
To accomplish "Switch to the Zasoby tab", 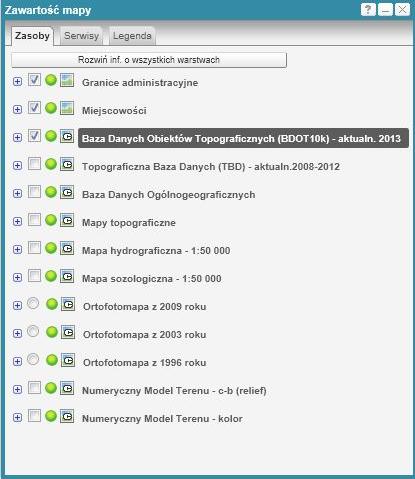I will coord(32,36).
